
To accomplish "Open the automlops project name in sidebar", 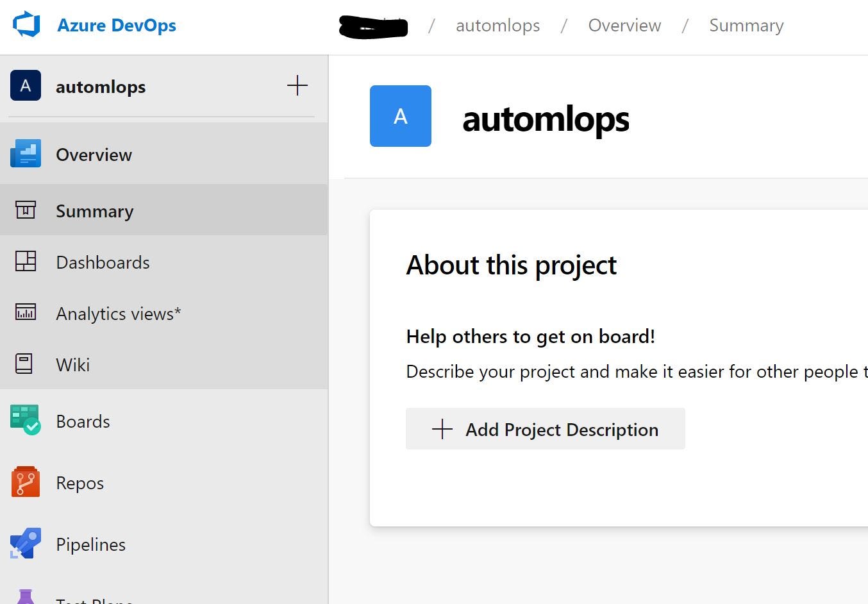I will (101, 87).
